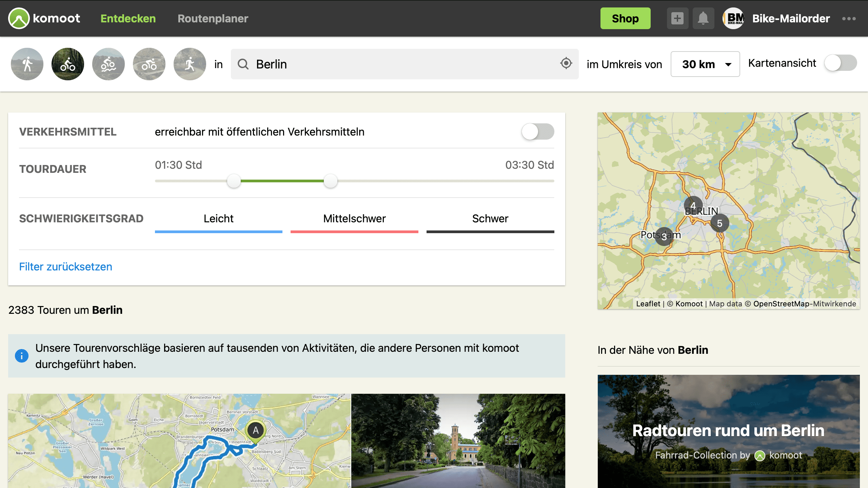868x488 pixels.
Task: Open the three-dot more menu
Action: coord(849,19)
